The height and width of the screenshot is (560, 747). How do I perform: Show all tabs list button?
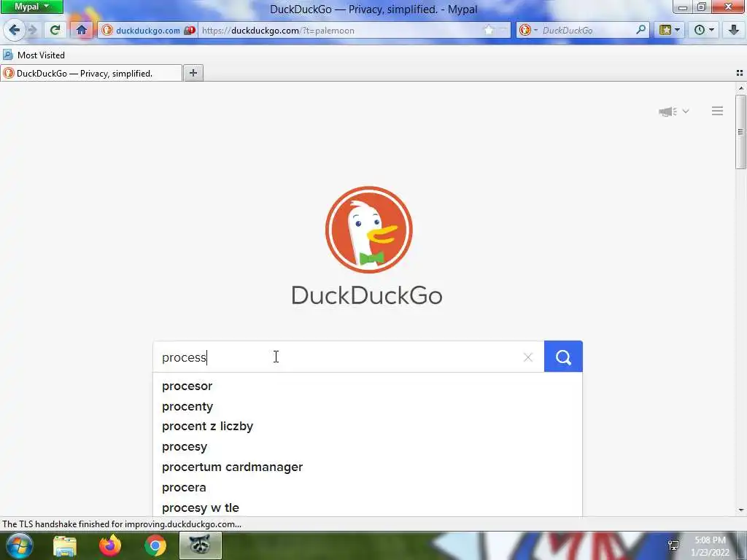[740, 73]
